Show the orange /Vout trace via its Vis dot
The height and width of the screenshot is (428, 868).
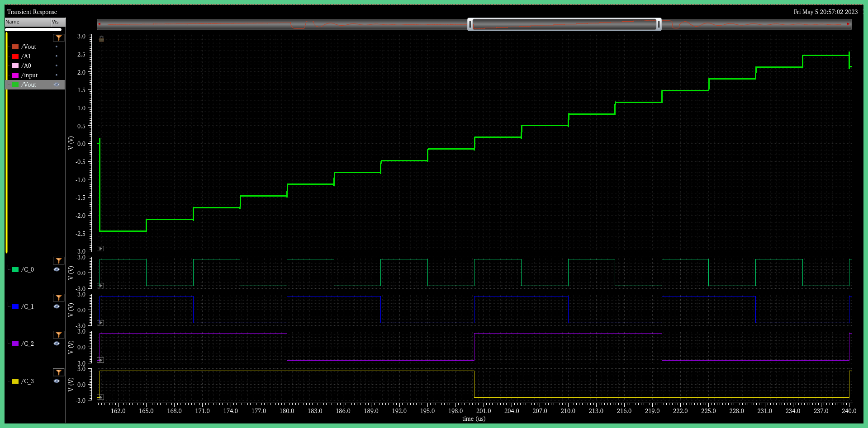tap(57, 47)
